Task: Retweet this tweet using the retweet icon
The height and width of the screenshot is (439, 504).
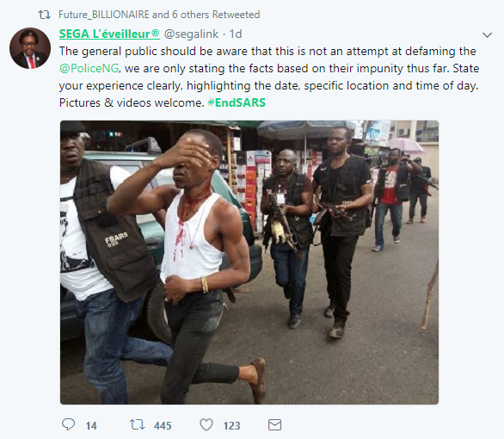Action: pyautogui.click(x=138, y=424)
